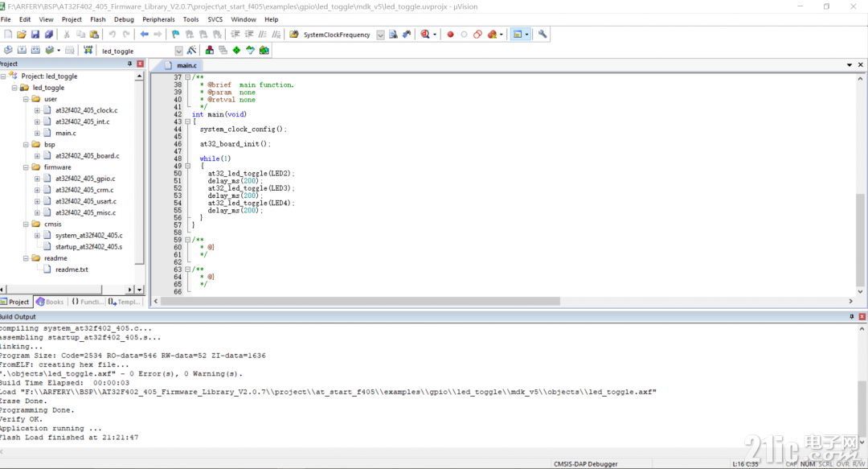Select at32f402_405_gpio.c in the tree
This screenshot has width=868, height=469.
tap(85, 179)
